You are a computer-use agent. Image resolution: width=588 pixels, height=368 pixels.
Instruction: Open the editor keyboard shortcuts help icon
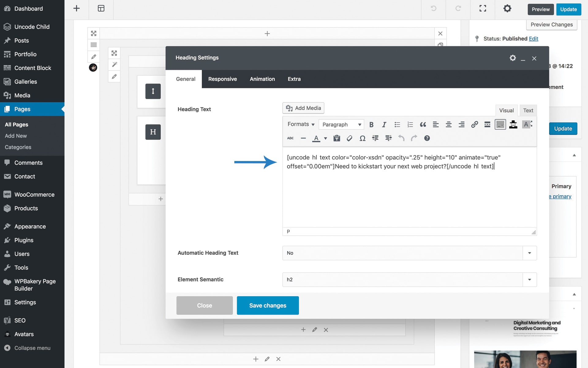(427, 138)
